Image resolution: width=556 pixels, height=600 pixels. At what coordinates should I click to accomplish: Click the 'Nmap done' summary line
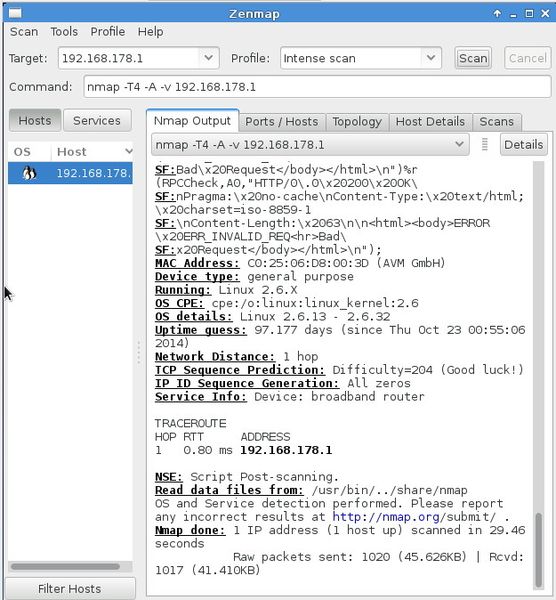(340, 530)
